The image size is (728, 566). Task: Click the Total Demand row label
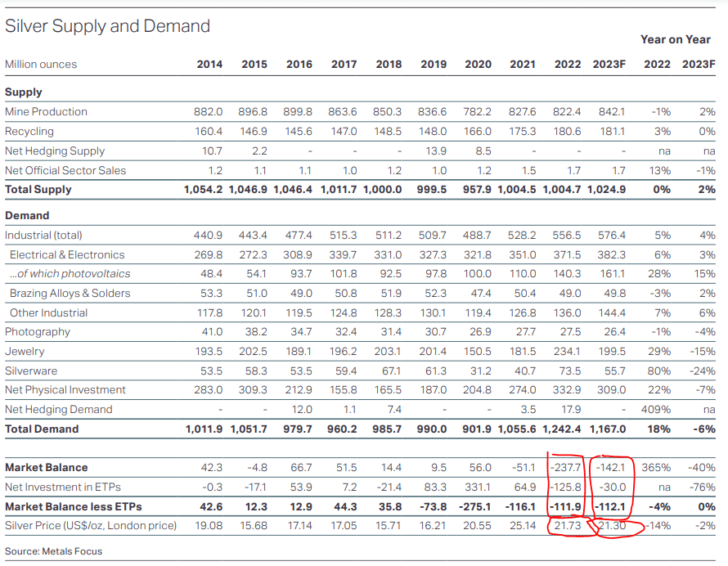[x=42, y=429]
